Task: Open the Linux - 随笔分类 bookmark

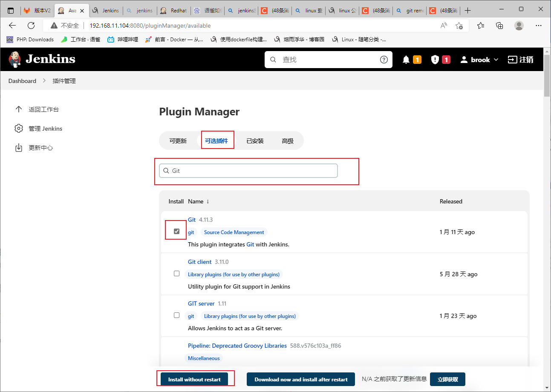Action: point(359,40)
